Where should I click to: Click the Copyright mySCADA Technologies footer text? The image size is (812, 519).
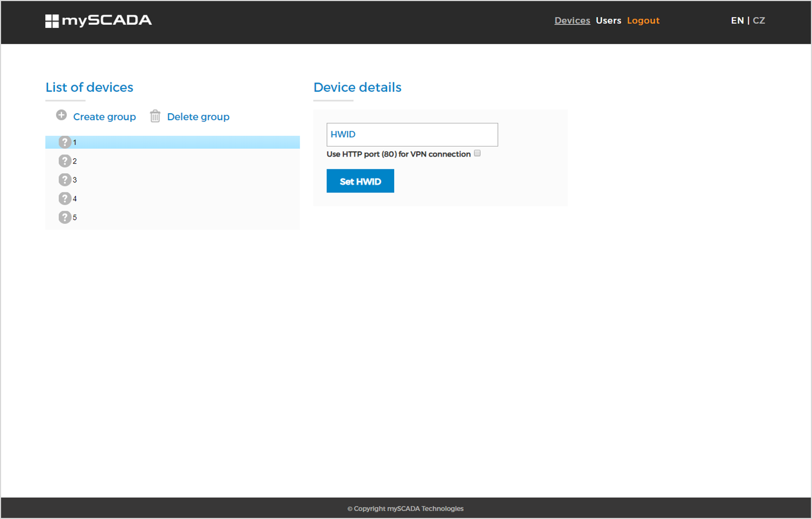click(x=405, y=508)
